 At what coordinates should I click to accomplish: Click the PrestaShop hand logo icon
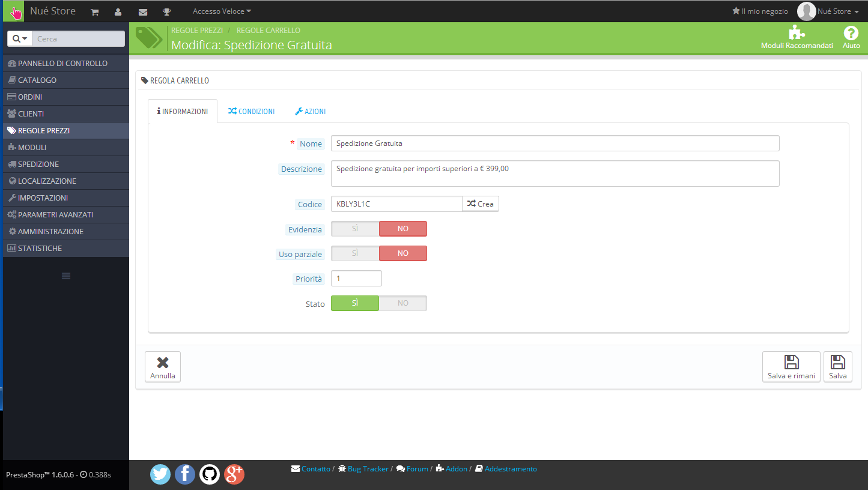click(14, 11)
